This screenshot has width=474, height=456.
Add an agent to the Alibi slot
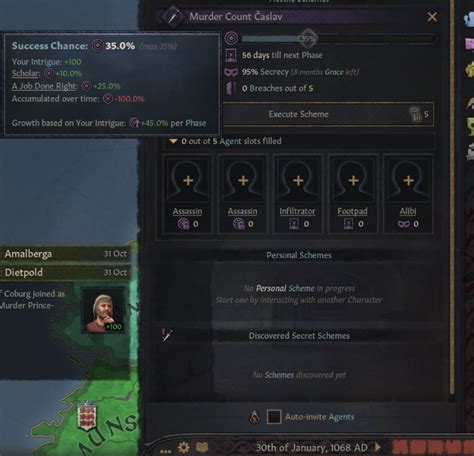408,180
